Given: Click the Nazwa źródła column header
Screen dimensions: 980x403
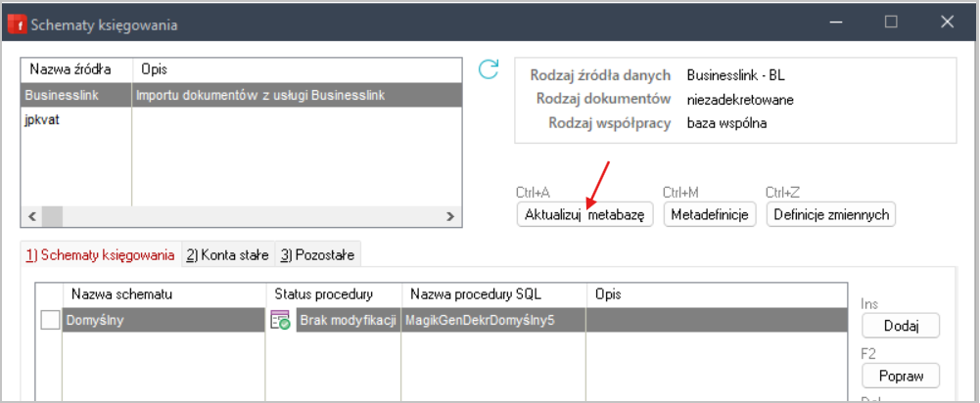Looking at the screenshot, I should click(x=76, y=69).
